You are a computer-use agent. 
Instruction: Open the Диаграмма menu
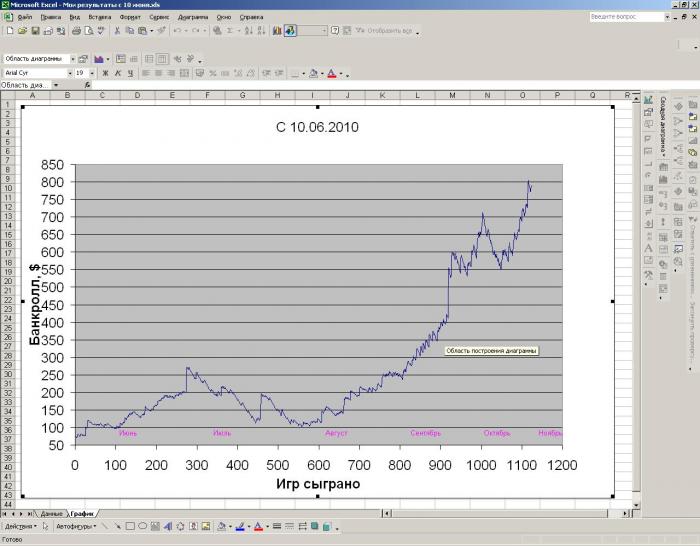[x=193, y=17]
